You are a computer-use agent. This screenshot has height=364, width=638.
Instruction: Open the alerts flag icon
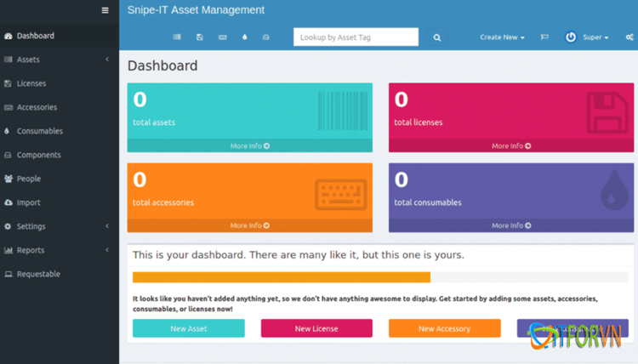pyautogui.click(x=544, y=37)
